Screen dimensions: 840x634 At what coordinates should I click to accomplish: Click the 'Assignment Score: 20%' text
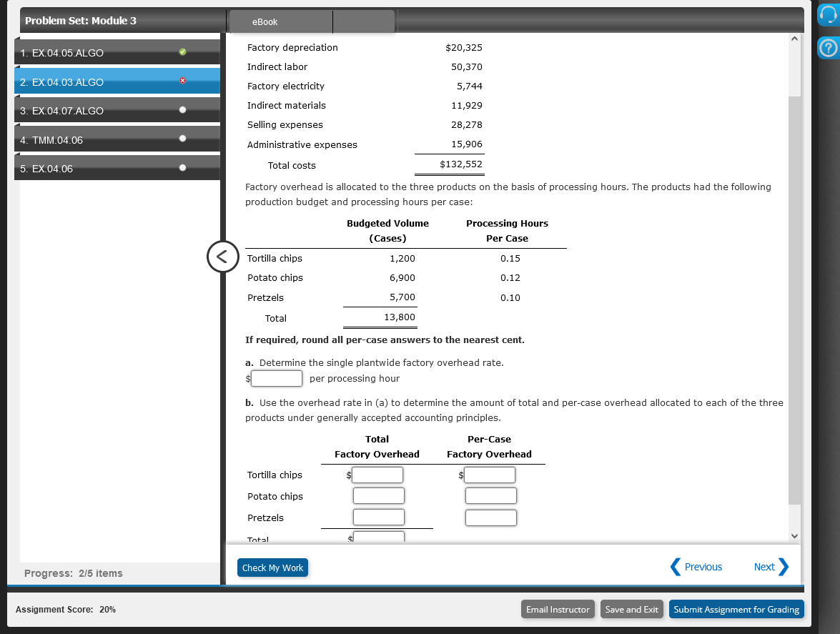click(65, 610)
